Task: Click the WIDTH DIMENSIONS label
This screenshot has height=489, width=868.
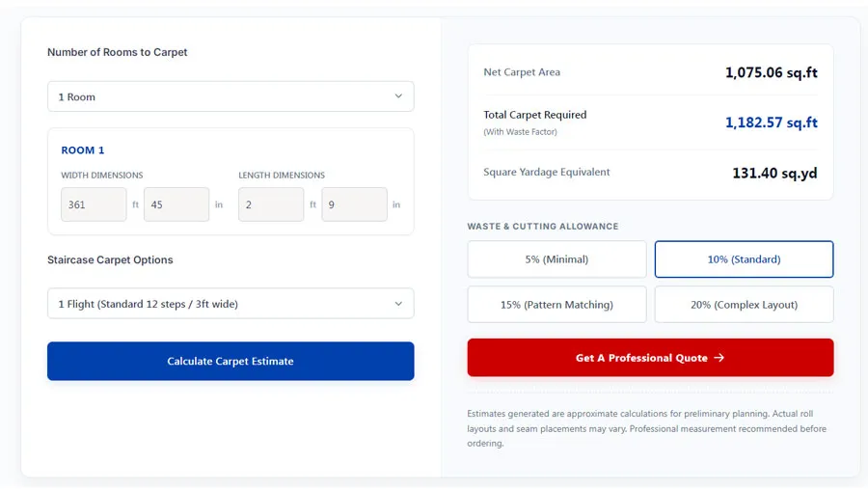Action: (102, 175)
